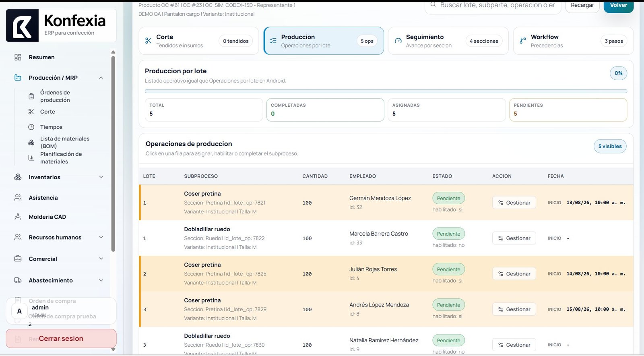Click the Comercial briefcase icon
This screenshot has height=356, width=644.
point(18,259)
